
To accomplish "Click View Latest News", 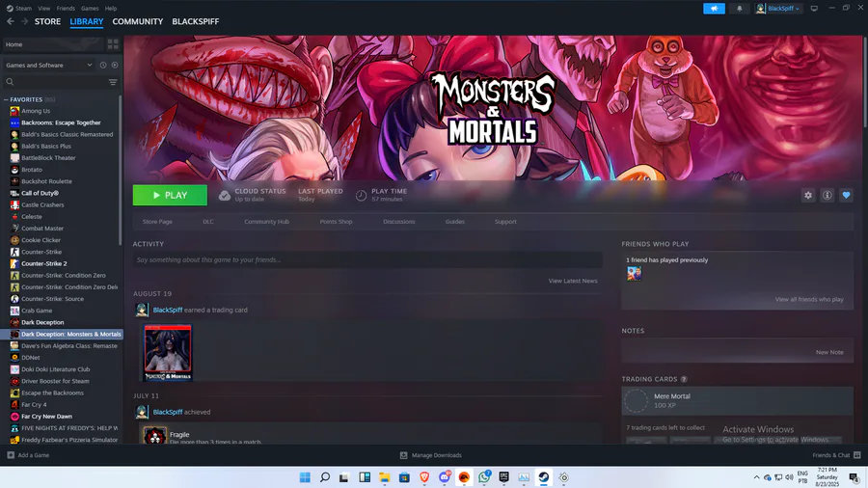I will coord(572,281).
